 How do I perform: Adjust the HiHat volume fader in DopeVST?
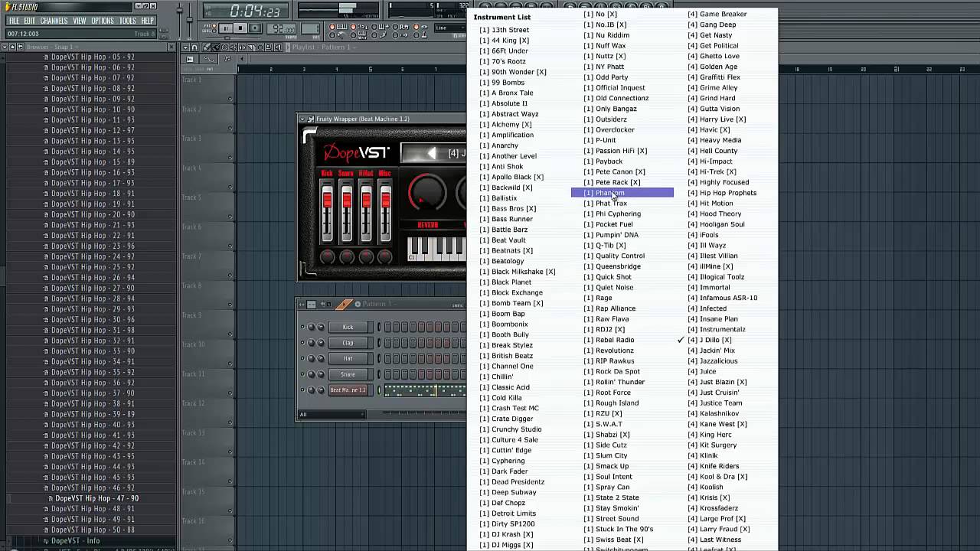click(366, 201)
